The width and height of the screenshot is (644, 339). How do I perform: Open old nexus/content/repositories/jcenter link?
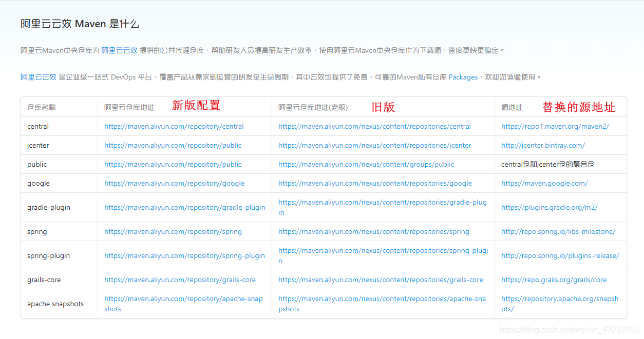point(375,145)
